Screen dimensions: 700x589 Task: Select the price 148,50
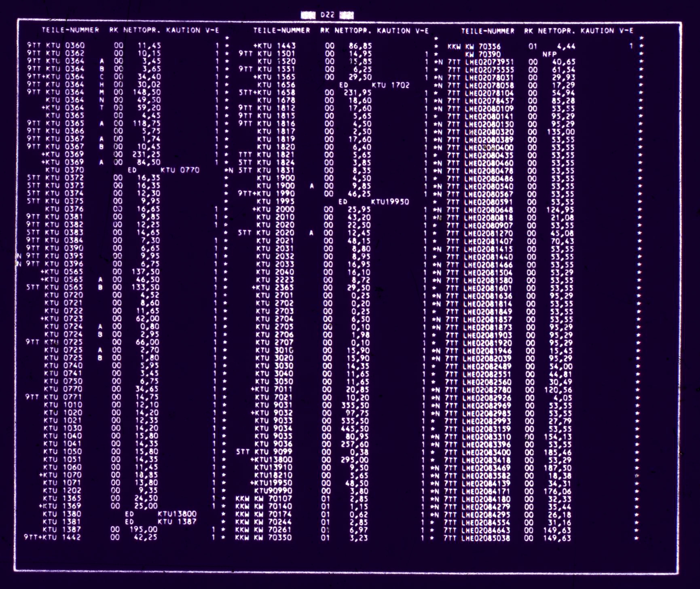146,92
